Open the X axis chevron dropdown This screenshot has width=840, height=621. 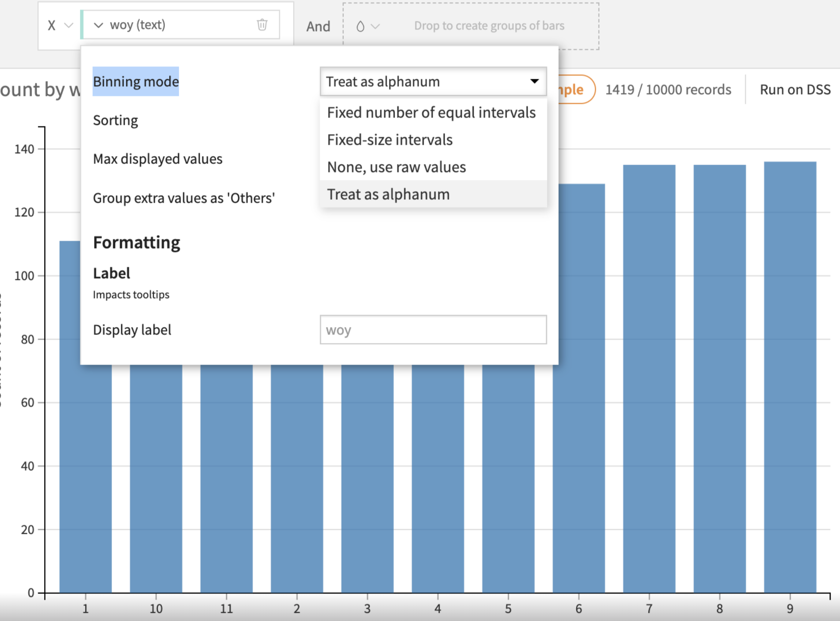coord(68,25)
